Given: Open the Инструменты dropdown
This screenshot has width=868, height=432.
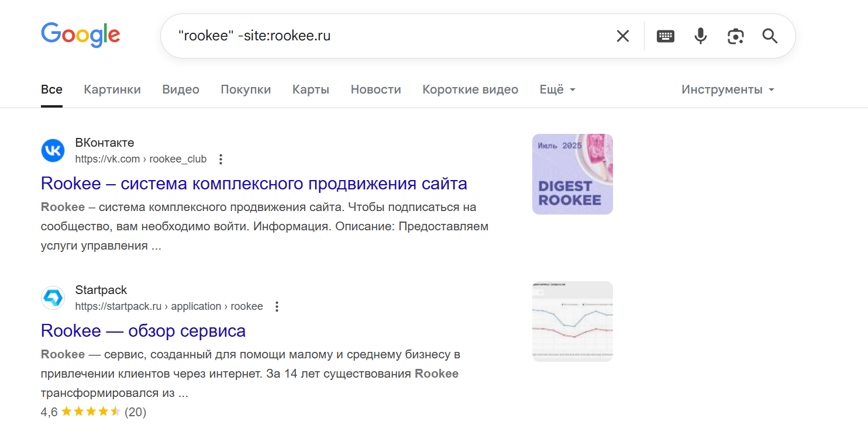Looking at the screenshot, I should [x=727, y=89].
